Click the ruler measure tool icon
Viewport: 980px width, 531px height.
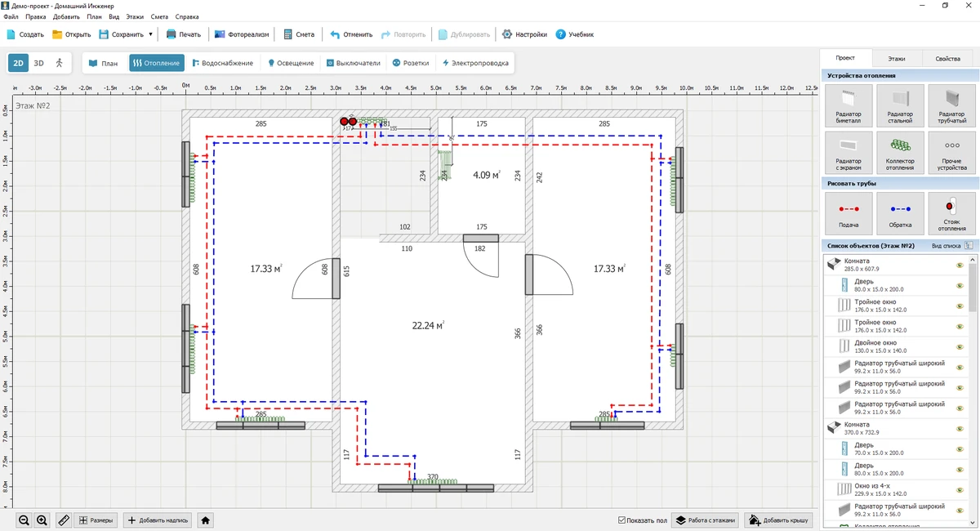(x=64, y=520)
